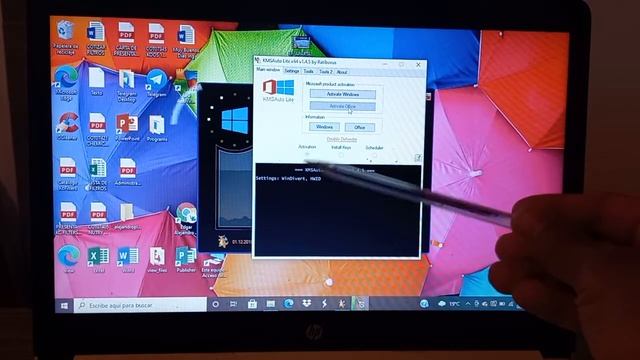
Task: Click the Activate Office button
Action: tap(342, 107)
